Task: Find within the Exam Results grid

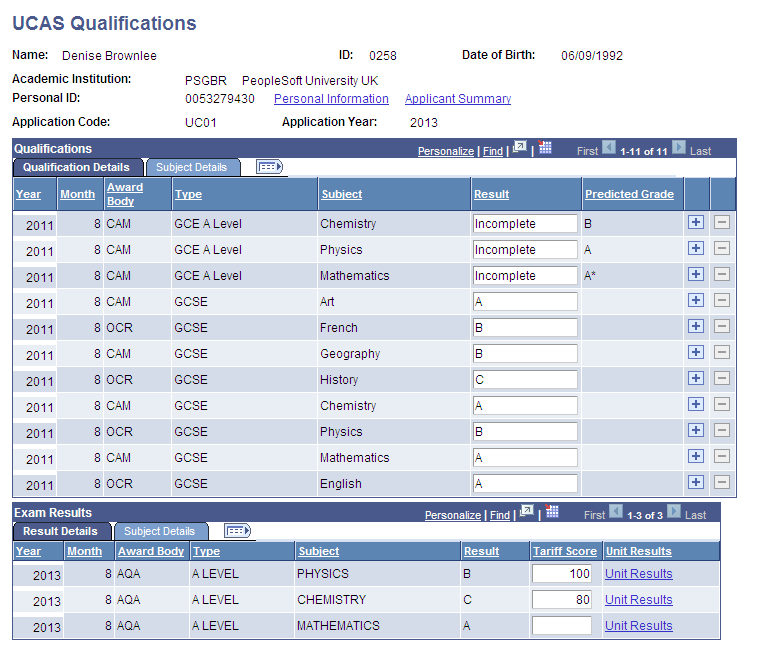Action: coord(500,515)
